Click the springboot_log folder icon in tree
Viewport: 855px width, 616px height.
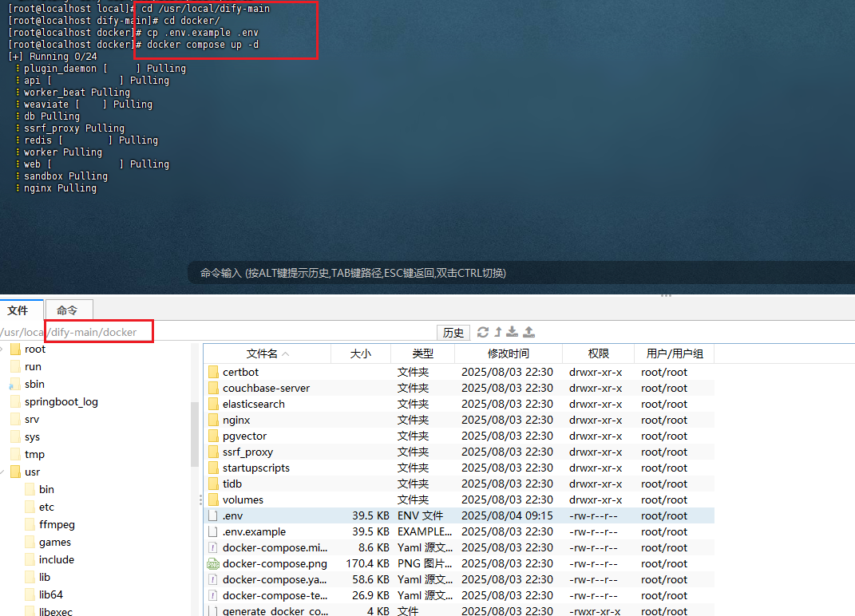[x=16, y=402]
